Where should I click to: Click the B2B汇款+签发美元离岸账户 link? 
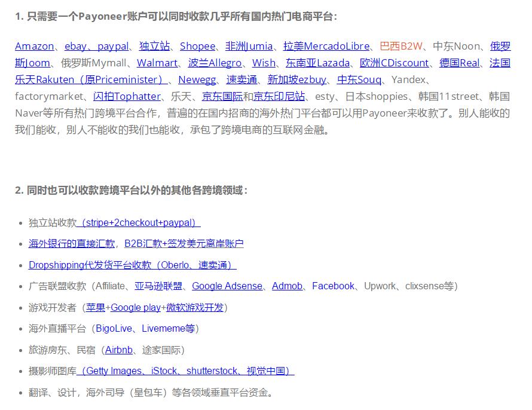click(184, 244)
